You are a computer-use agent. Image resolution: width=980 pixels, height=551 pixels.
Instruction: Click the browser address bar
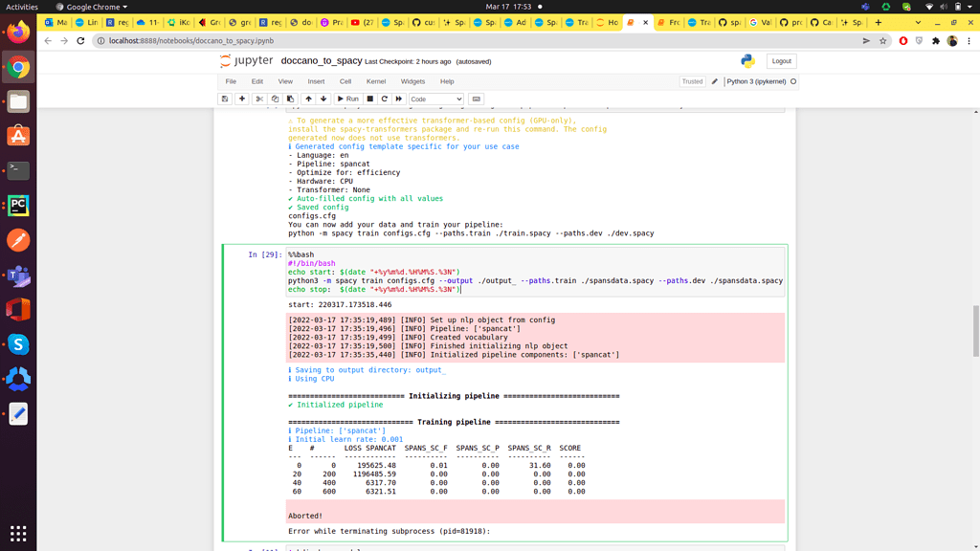[287, 40]
